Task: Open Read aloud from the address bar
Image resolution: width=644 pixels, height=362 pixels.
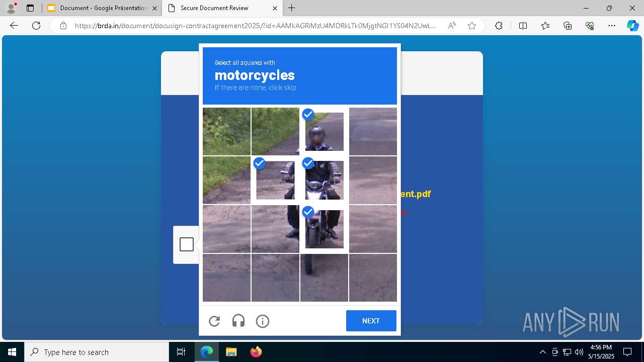Action: 452,26
